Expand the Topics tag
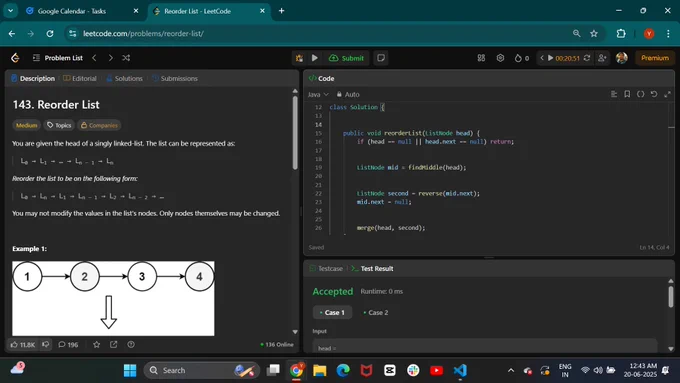The height and width of the screenshot is (383, 680). point(59,125)
